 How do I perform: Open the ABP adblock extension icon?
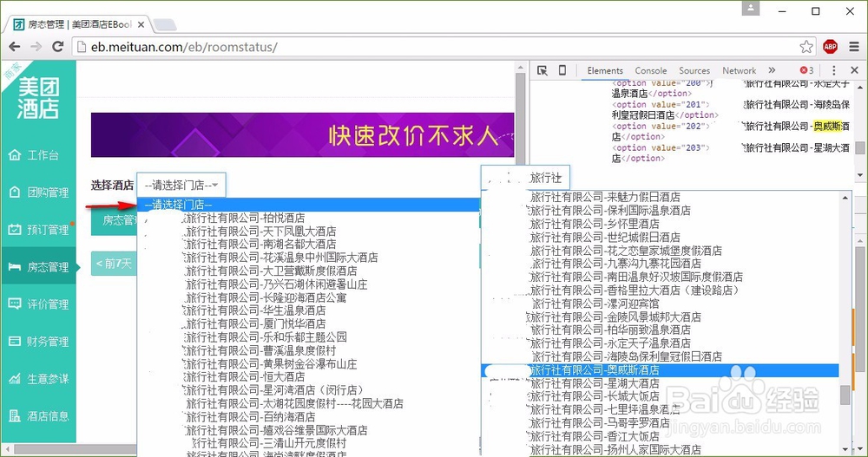tap(830, 47)
